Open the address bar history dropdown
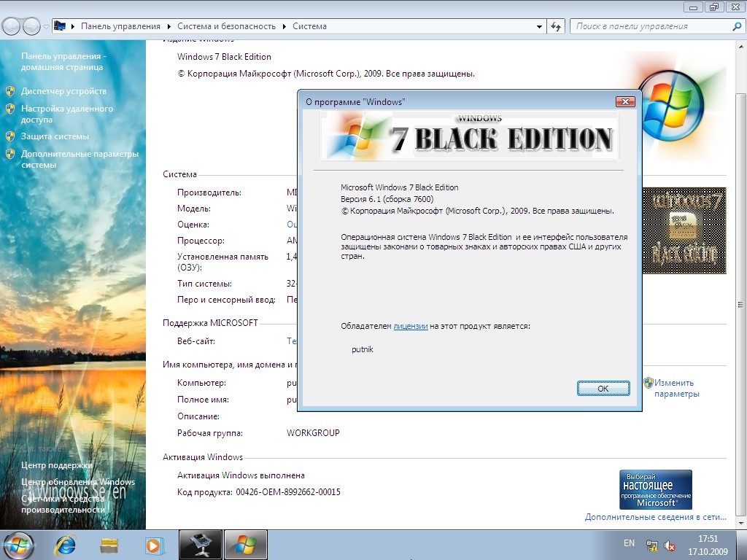 (x=539, y=27)
